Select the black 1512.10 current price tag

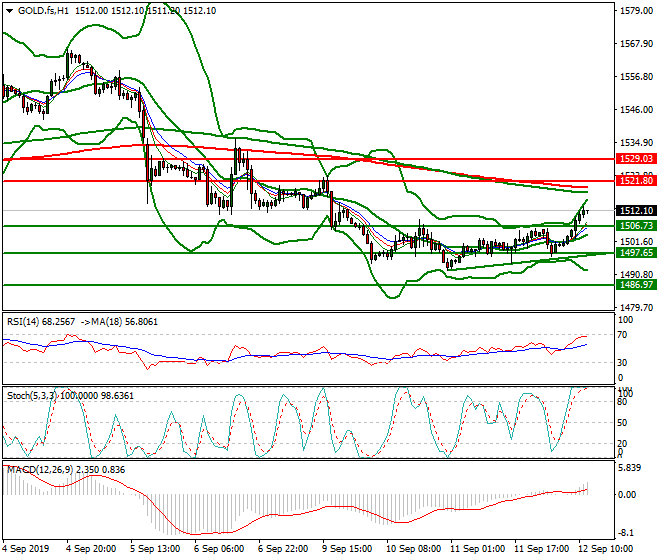point(634,211)
